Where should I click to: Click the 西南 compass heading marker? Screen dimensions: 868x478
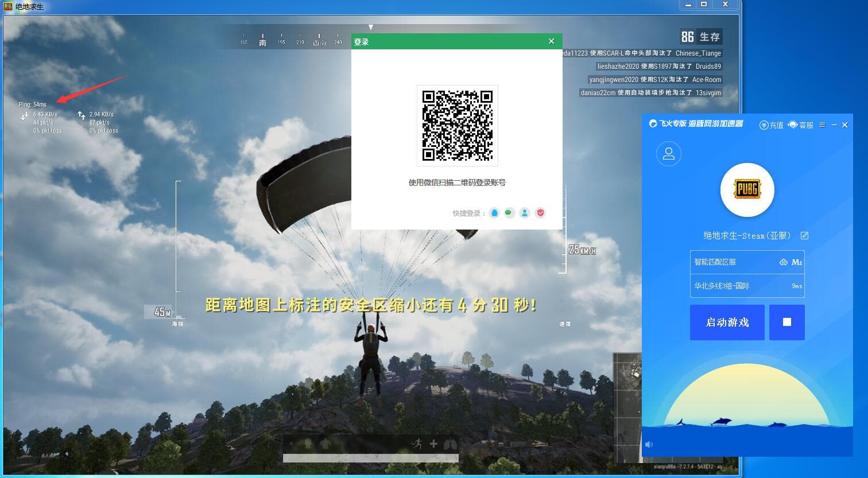pyautogui.click(x=319, y=42)
